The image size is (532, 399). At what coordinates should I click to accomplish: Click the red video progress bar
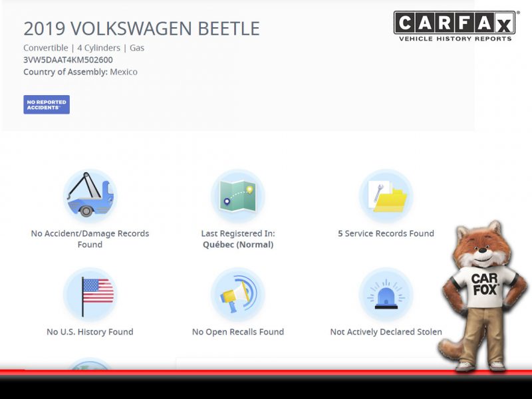tap(266, 372)
